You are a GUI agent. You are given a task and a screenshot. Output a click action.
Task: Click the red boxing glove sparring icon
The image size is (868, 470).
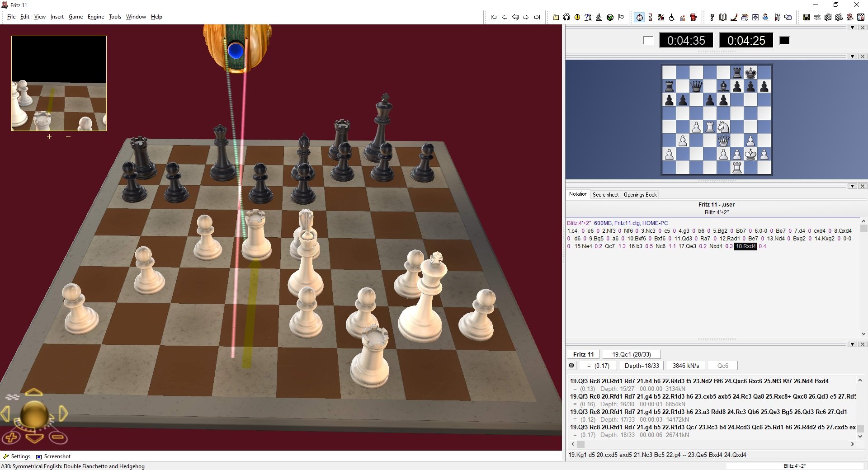click(x=693, y=17)
